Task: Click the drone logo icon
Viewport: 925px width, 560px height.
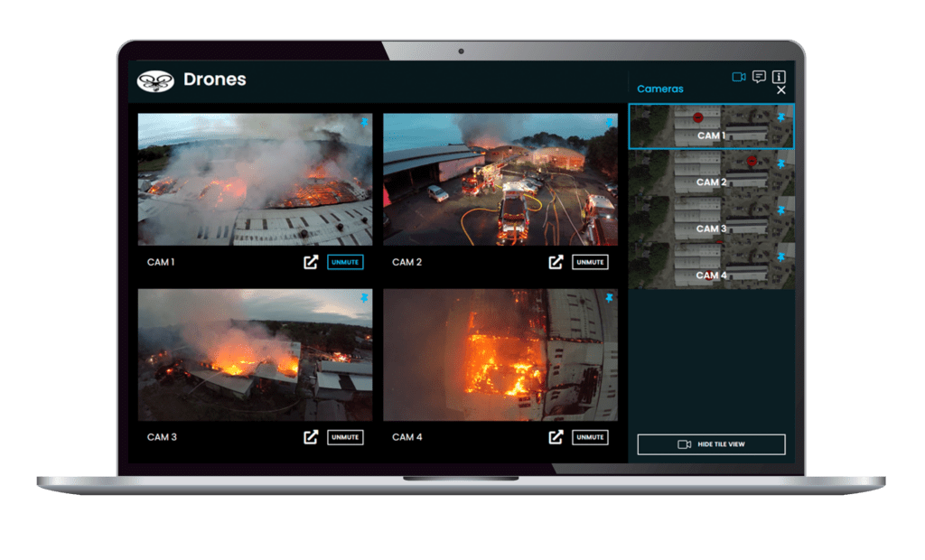Action: point(155,81)
